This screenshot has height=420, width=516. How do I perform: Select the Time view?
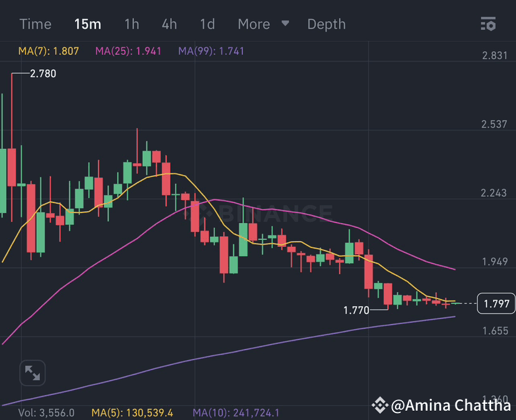tap(35, 24)
